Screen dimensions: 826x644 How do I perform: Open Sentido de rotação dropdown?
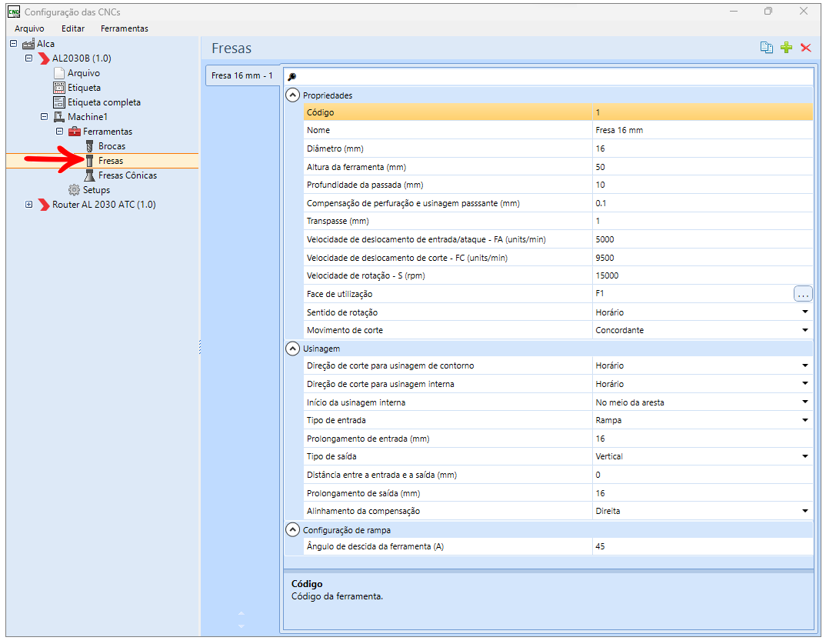[x=805, y=312]
